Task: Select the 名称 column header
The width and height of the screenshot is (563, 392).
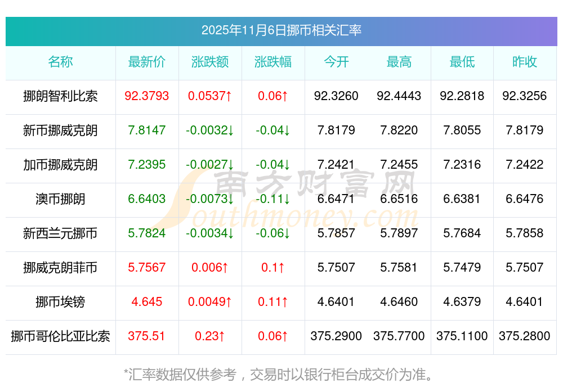Action: pos(60,62)
